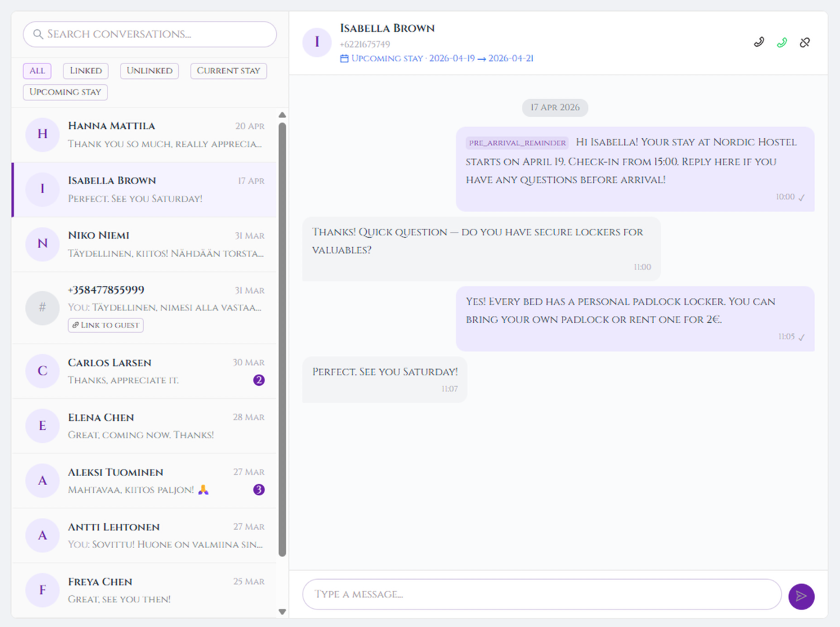Click the Link to guest button
This screenshot has width=840, height=627.
(x=105, y=325)
